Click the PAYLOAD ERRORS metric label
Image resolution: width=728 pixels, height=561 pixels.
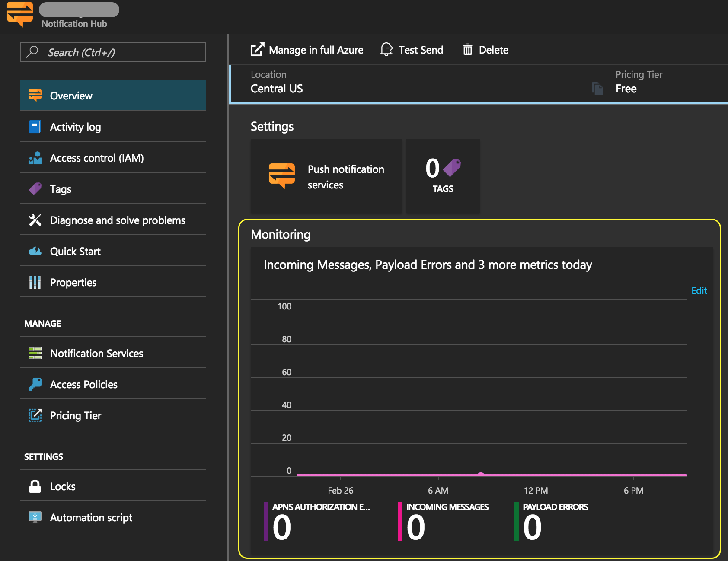[556, 507]
